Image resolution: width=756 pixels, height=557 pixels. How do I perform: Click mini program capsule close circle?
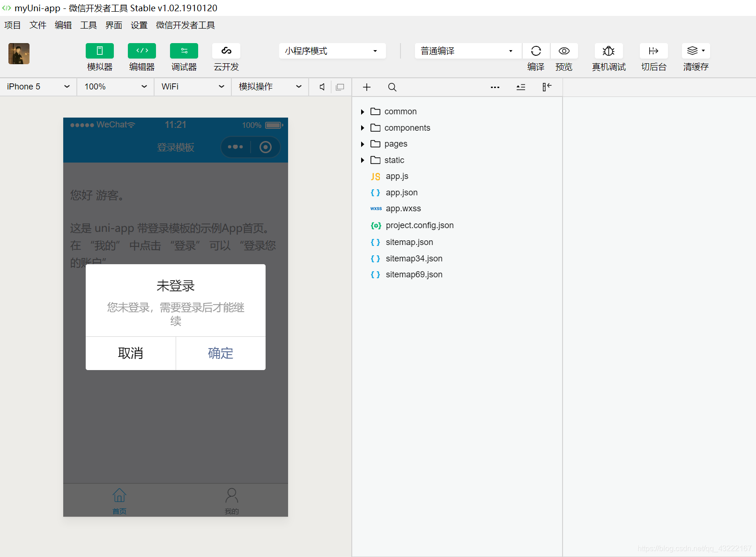[x=266, y=147]
